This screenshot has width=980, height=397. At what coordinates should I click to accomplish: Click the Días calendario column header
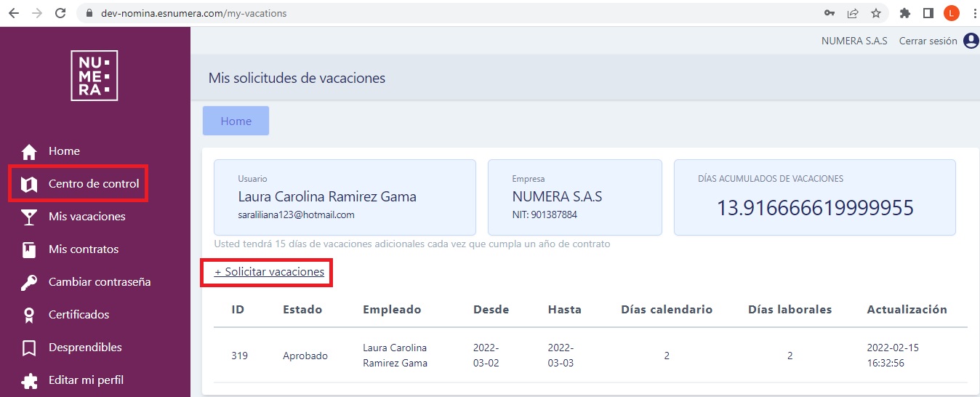tap(667, 310)
